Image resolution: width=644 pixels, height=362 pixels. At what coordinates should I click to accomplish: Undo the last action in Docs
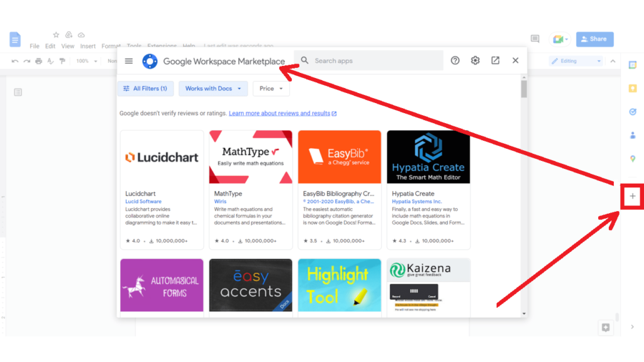click(15, 61)
